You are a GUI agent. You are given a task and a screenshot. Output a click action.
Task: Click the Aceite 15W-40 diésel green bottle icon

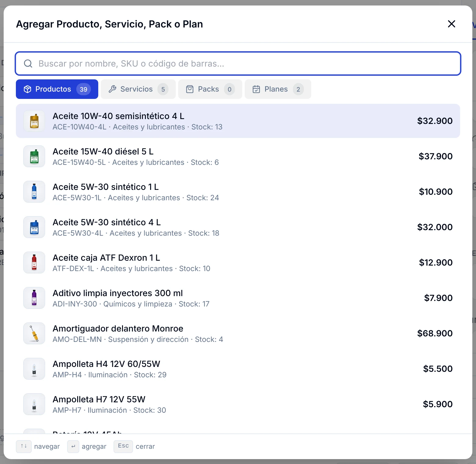34,156
